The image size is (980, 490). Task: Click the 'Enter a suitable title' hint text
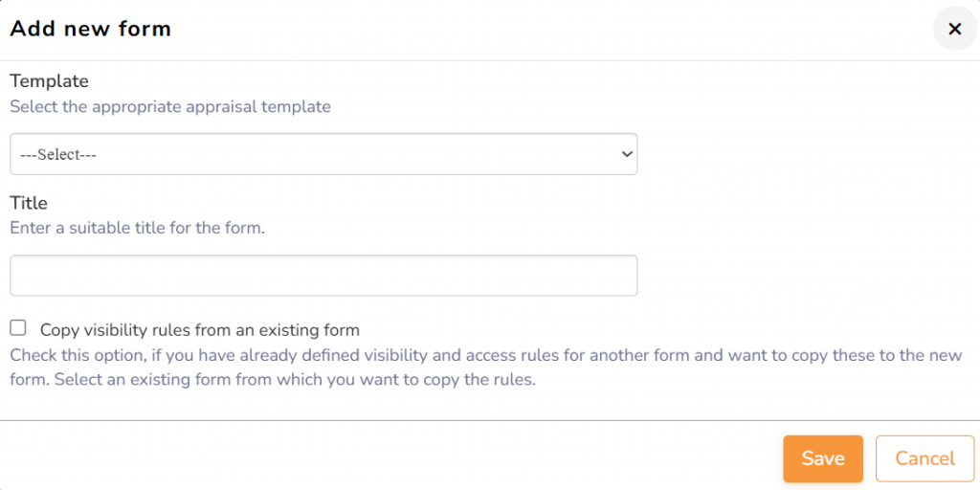tap(137, 228)
